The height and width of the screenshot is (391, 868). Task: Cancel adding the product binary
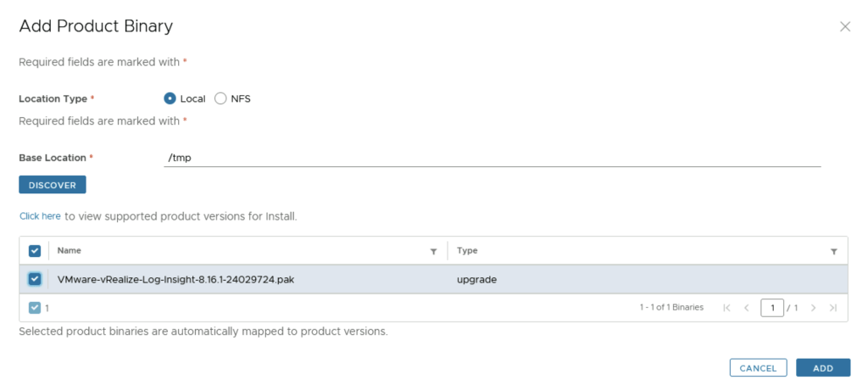758,368
